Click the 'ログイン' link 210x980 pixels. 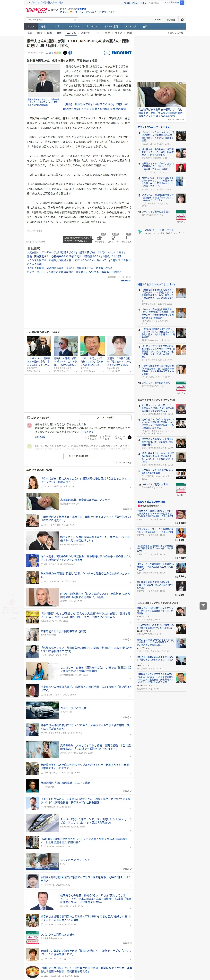coord(64,12)
